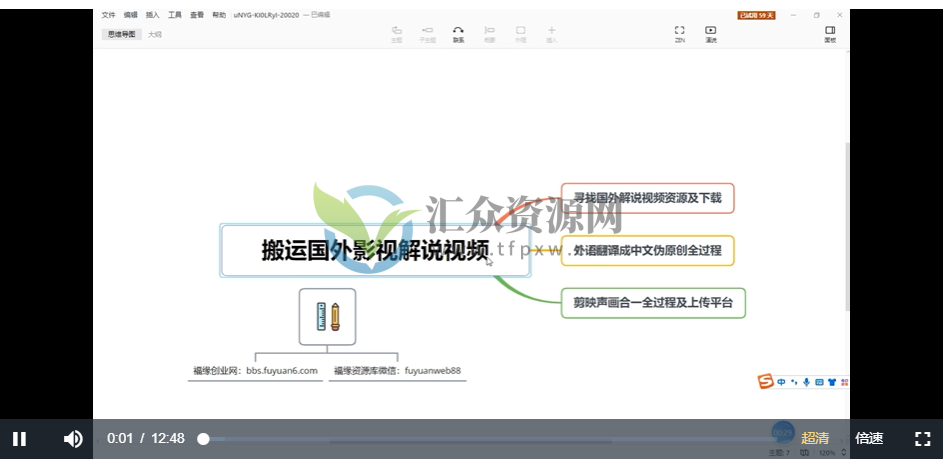Start the 演示 presentation mode

pos(711,34)
